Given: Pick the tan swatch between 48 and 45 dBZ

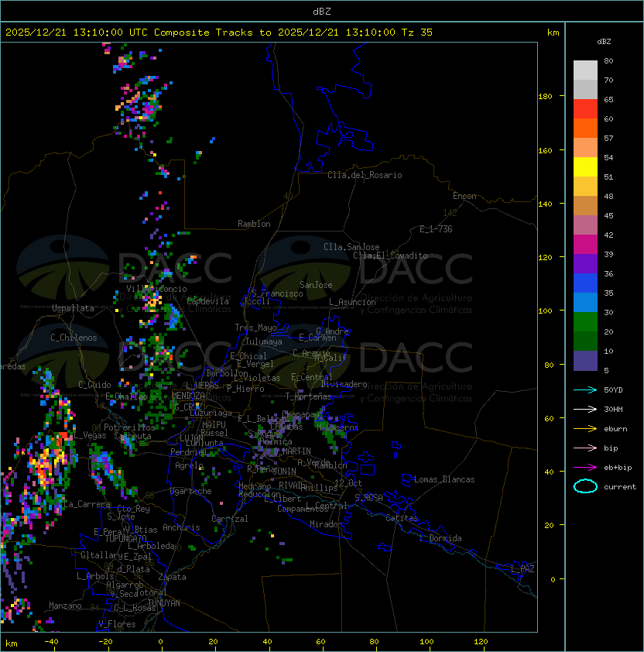Looking at the screenshot, I should coord(585,205).
